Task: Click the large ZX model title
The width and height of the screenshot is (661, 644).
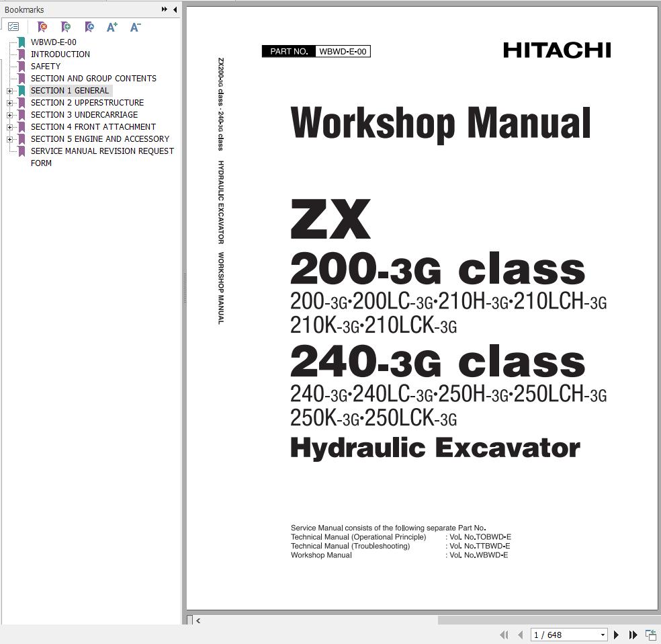Action: tap(330, 219)
